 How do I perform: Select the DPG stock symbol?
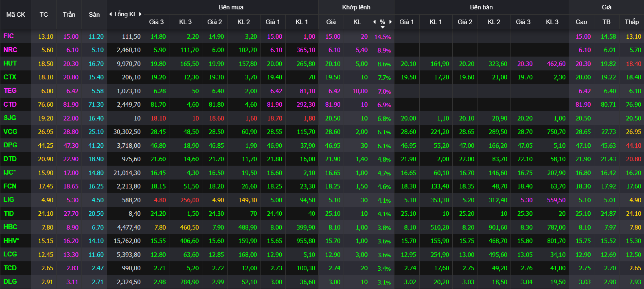point(10,145)
